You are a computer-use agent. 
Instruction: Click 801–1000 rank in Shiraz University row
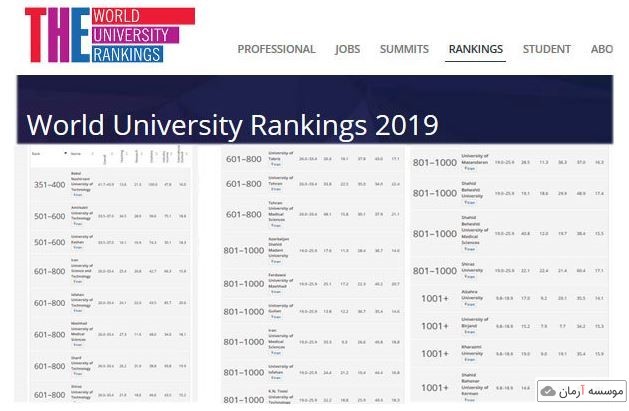[435, 271]
